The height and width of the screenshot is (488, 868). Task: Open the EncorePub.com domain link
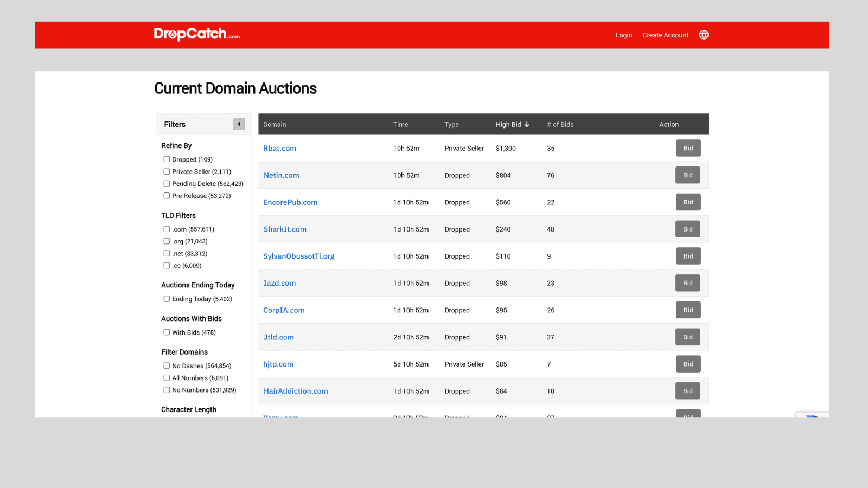coord(290,202)
